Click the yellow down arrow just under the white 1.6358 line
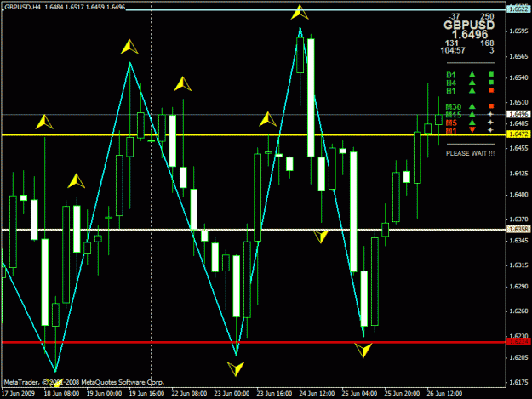 [321, 237]
